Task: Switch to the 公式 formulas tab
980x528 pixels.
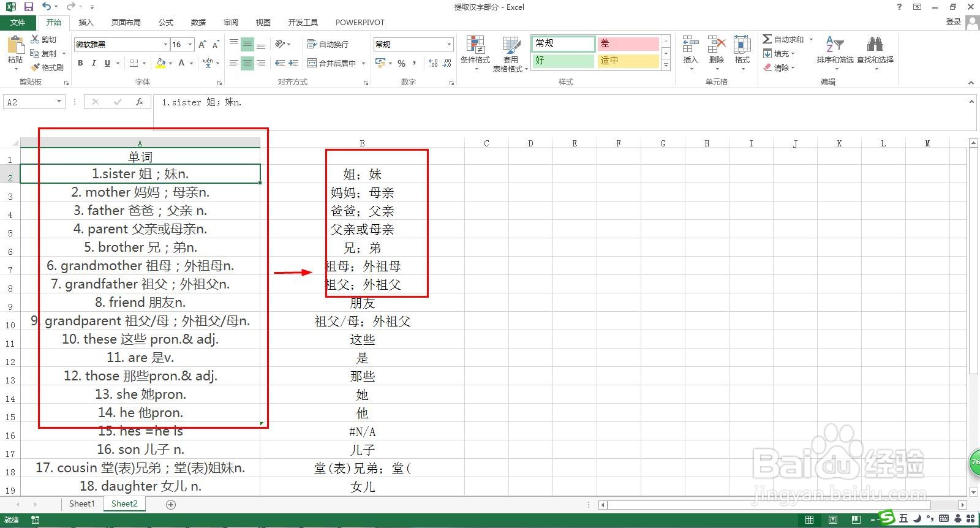Action: [x=166, y=22]
